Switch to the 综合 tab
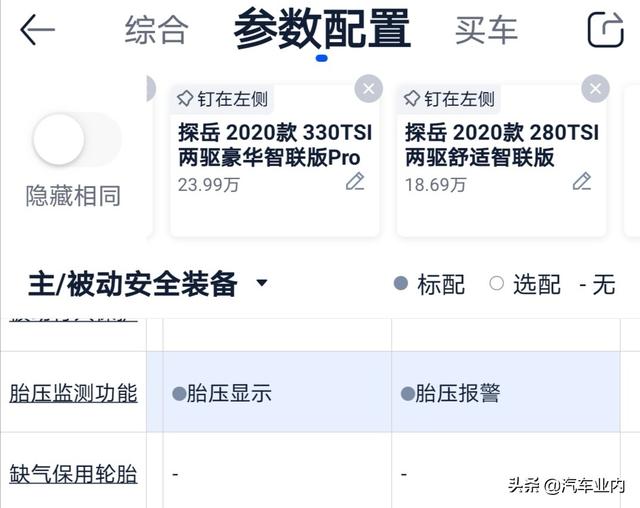Screen dimensions: 640x508 click(x=156, y=30)
